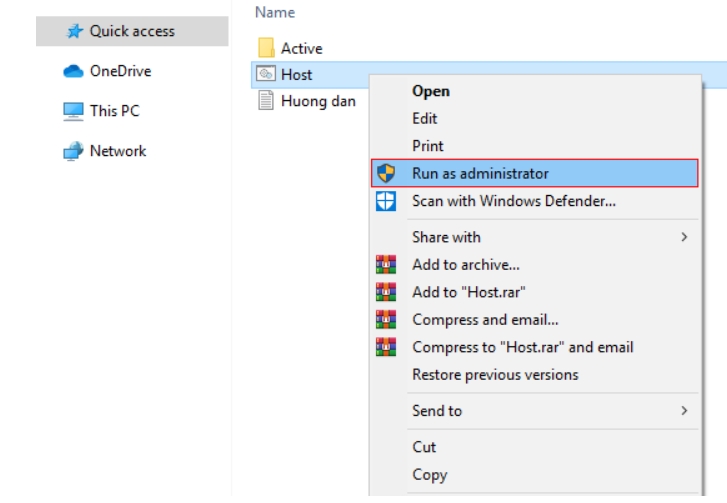Select Copy in the context menu

(x=429, y=475)
